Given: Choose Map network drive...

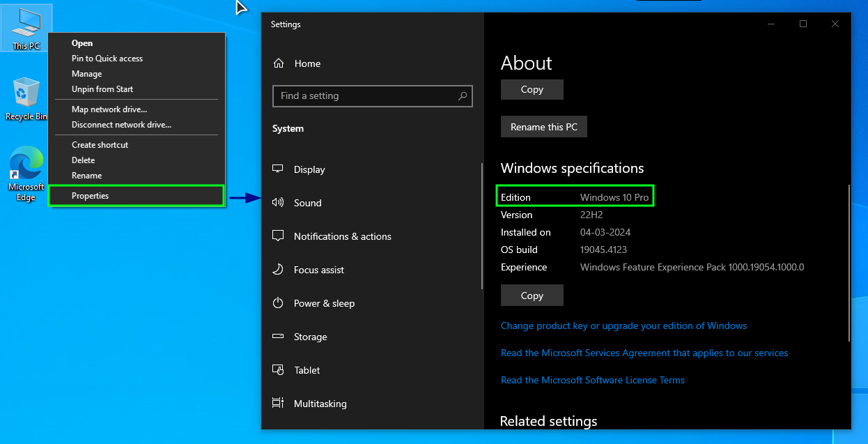Looking at the screenshot, I should coord(137,109).
